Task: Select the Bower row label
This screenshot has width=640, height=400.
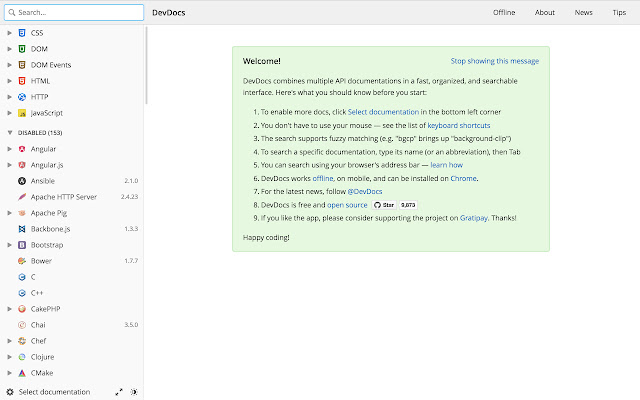Action: 41,261
